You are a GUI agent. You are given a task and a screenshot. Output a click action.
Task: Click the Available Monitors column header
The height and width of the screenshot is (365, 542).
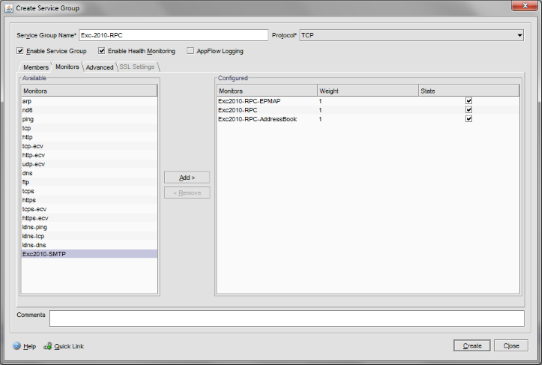click(x=89, y=91)
